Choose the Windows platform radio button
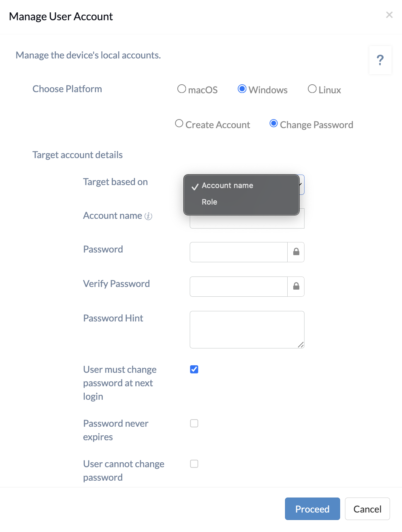Screen dimensions: 402x532 (x=242, y=89)
